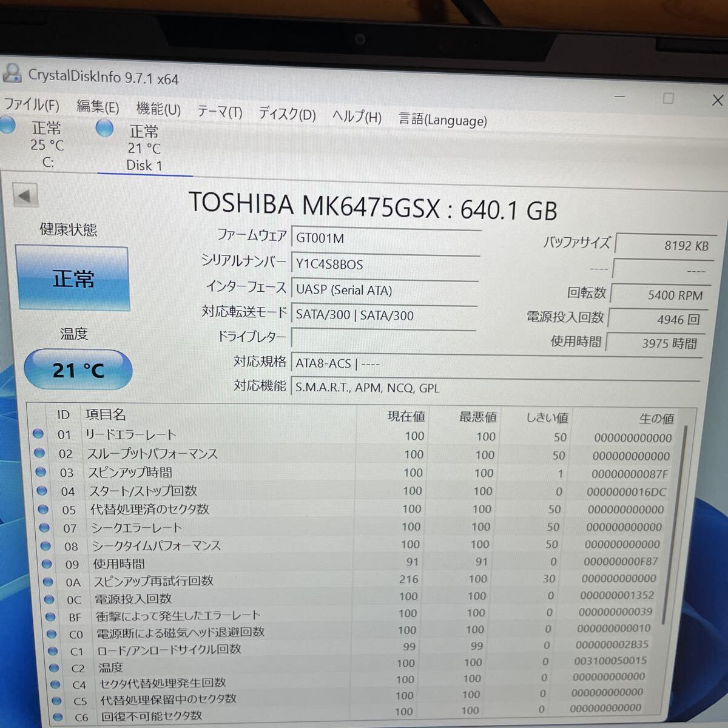Click the supported features field S.M.A.R.T., APM, NCQ, GPL
Screen dimensions: 728x728
pos(496,387)
